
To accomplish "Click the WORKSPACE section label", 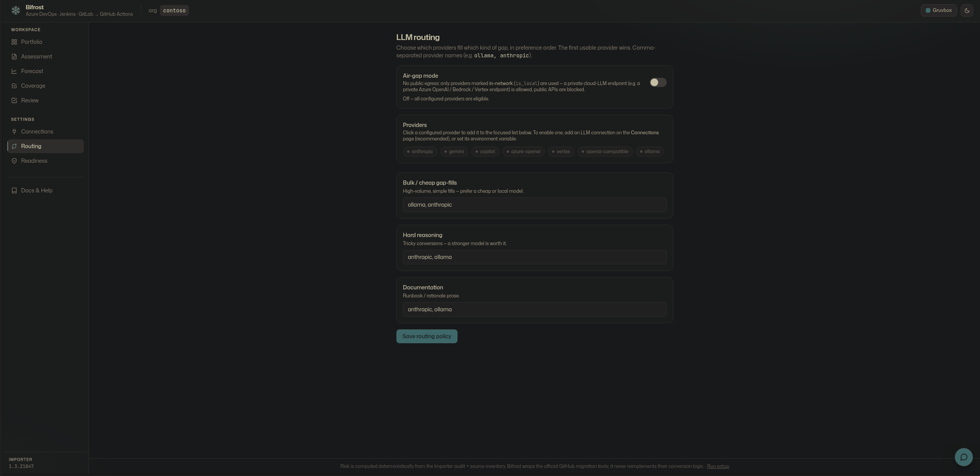I will [26, 30].
